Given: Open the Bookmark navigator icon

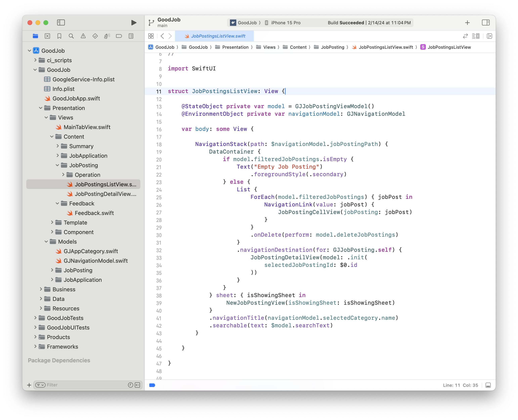Looking at the screenshot, I should [59, 36].
